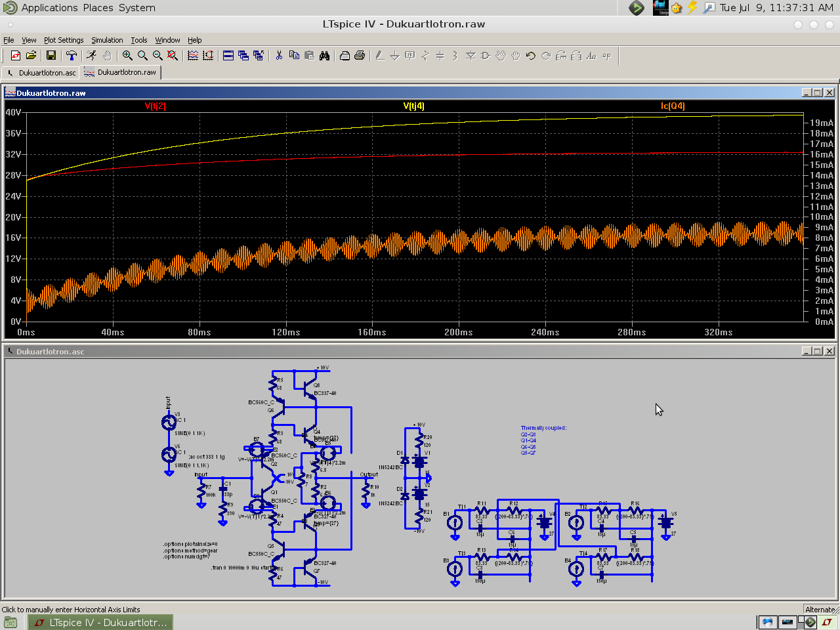
Task: Click the 19mA right axis label
Action: click(822, 123)
